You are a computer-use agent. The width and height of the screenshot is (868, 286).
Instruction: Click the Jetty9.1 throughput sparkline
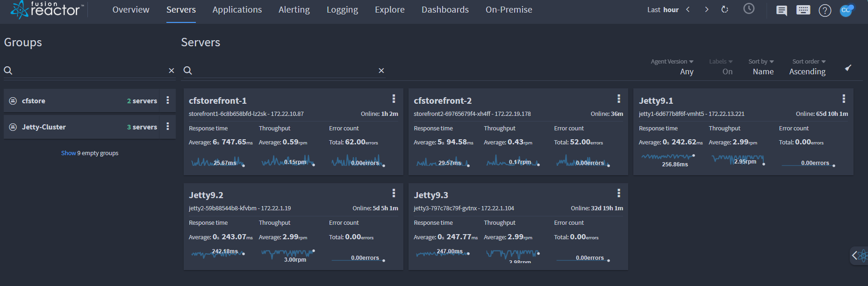click(739, 160)
